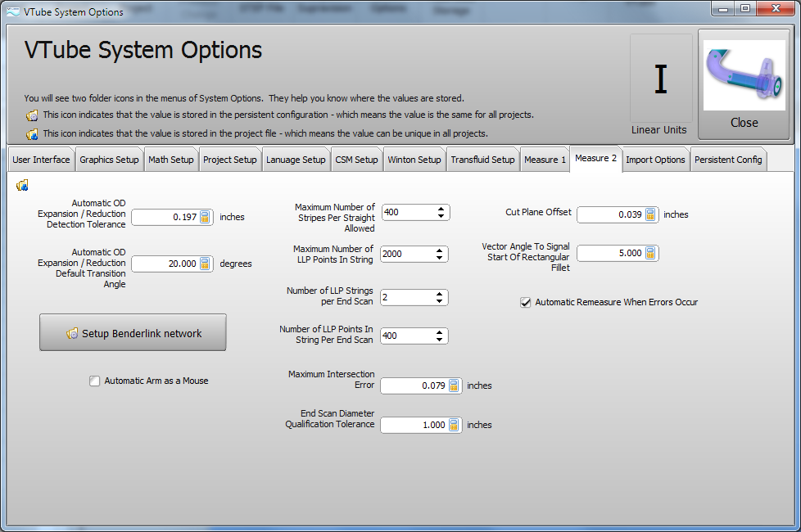Click Setup Benderlink network button
Viewport: 801px width, 532px height.
[x=133, y=333]
